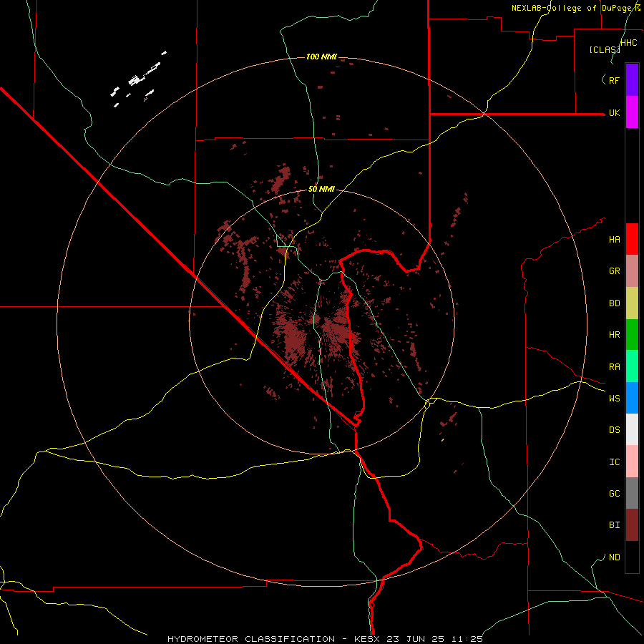Click the '[CLAS]' units label
Image resolution: width=644 pixels, height=644 pixels.
(604, 50)
